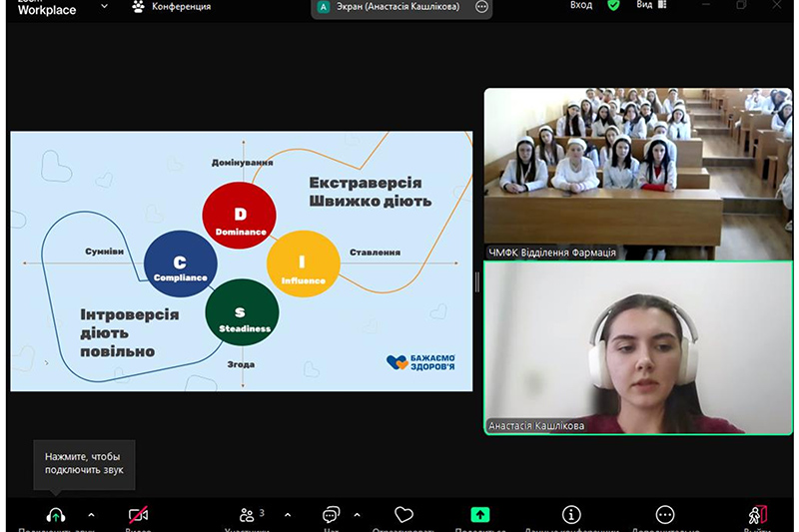This screenshot has width=799, height=532.
Task: Select the ЧМФК Відділення Фармація video tile
Action: [637, 175]
